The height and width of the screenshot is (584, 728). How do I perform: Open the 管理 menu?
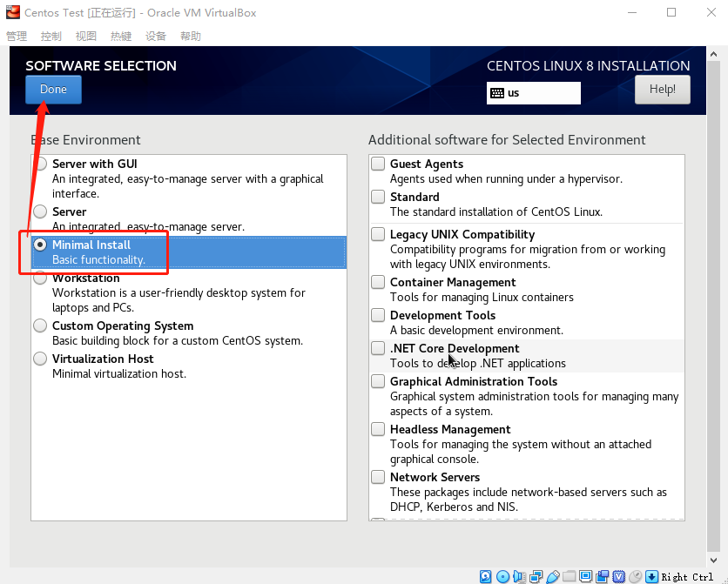(17, 37)
